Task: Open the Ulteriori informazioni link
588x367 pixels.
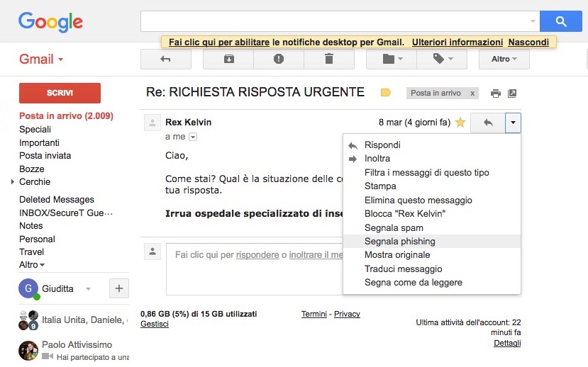Action: [457, 43]
